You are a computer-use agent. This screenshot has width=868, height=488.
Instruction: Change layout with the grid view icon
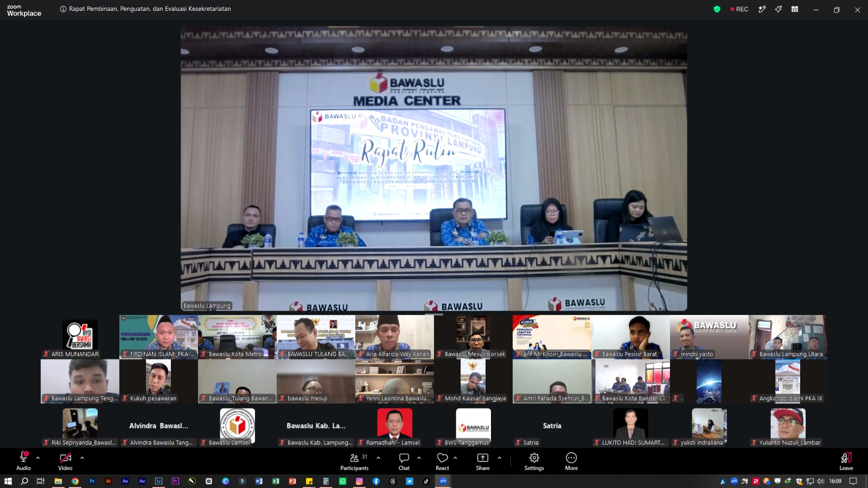795,9
